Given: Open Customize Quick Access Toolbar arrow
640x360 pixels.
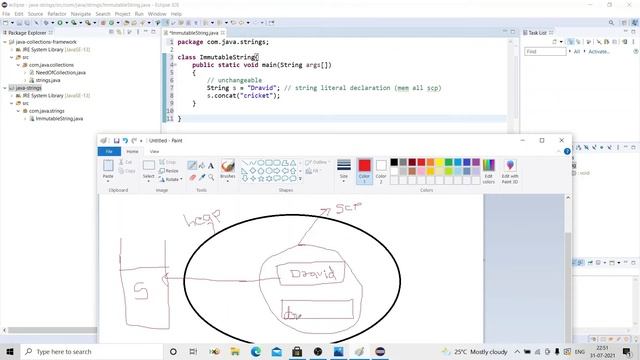Looking at the screenshot, I should [141, 141].
